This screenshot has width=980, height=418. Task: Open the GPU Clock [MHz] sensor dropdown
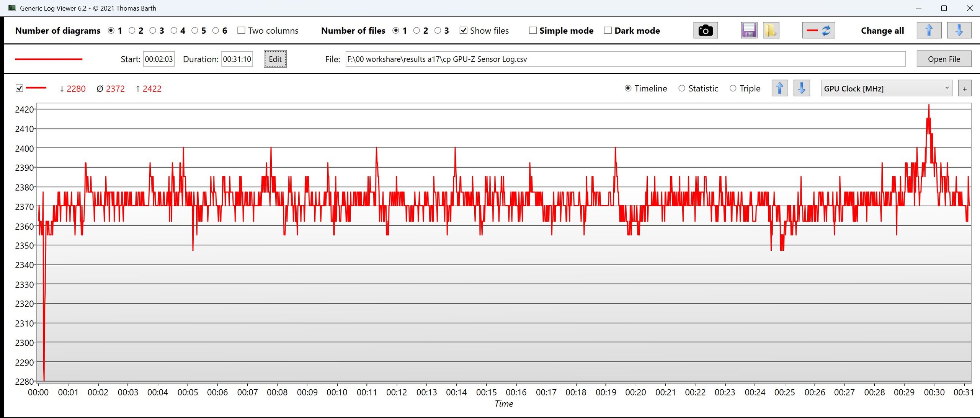pyautogui.click(x=886, y=88)
